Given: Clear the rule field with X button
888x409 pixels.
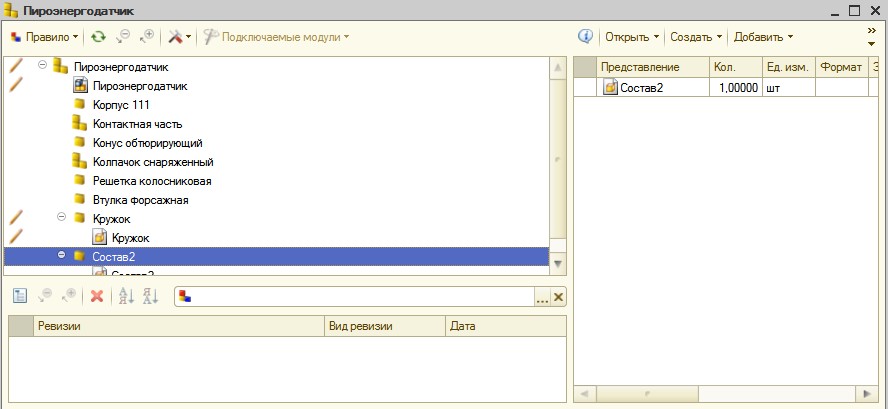Looking at the screenshot, I should click(558, 297).
